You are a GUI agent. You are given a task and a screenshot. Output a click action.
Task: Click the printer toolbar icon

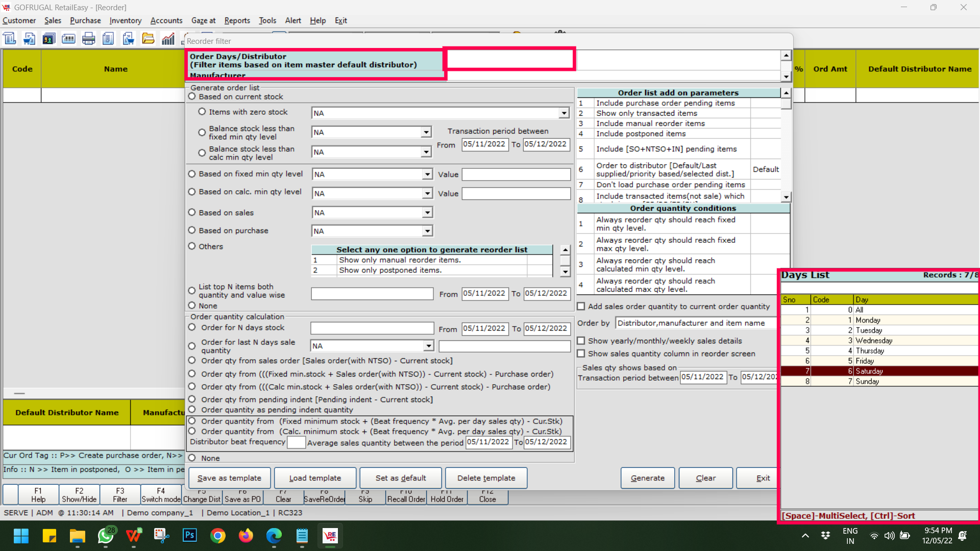(88, 39)
